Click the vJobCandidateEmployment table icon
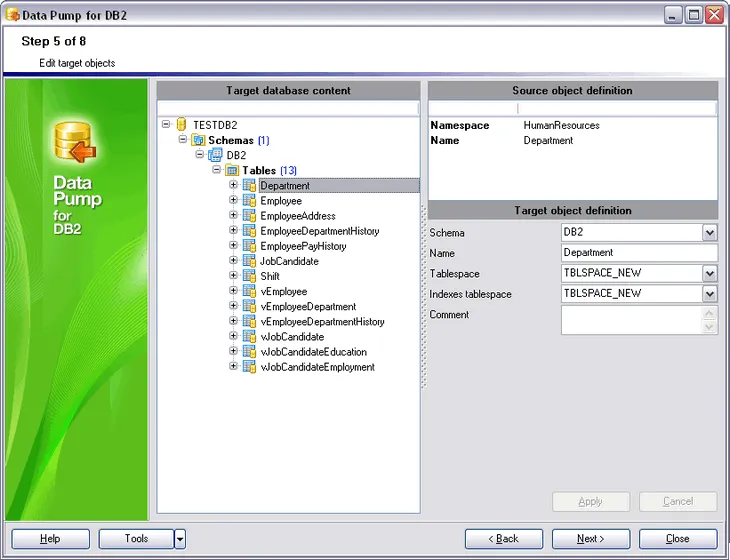The image size is (730, 560). pos(250,367)
